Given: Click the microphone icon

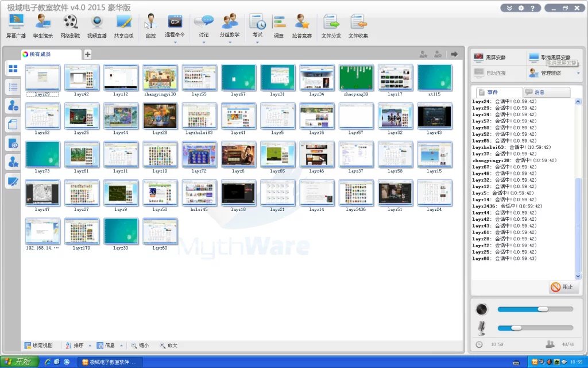Looking at the screenshot, I should 482,328.
